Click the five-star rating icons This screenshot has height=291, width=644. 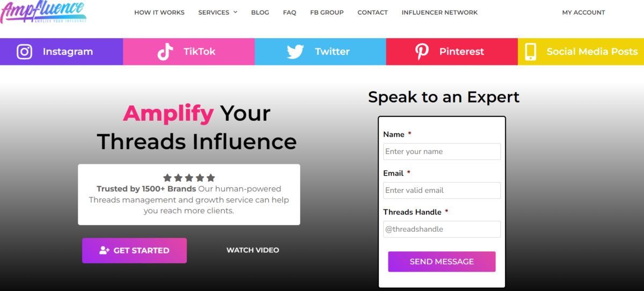tap(189, 178)
